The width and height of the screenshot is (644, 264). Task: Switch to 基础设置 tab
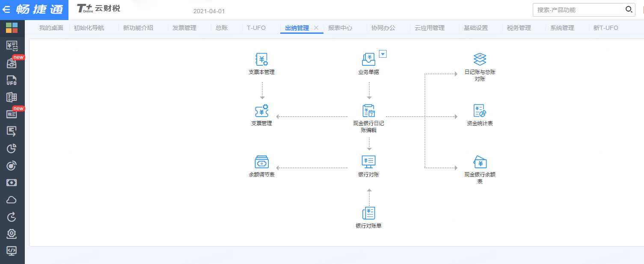[x=476, y=28]
